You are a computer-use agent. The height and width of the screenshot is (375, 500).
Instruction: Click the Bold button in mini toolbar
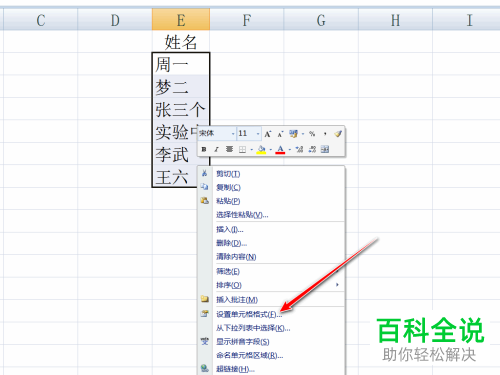204,149
